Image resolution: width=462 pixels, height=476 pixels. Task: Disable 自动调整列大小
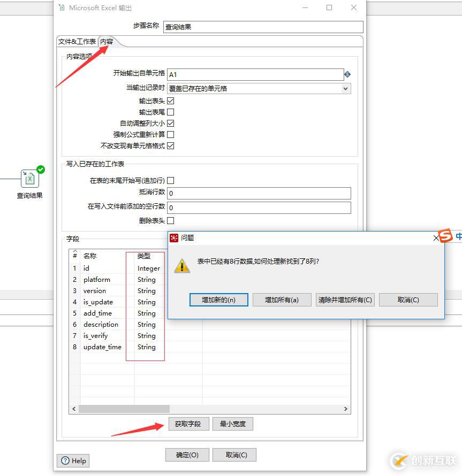170,123
